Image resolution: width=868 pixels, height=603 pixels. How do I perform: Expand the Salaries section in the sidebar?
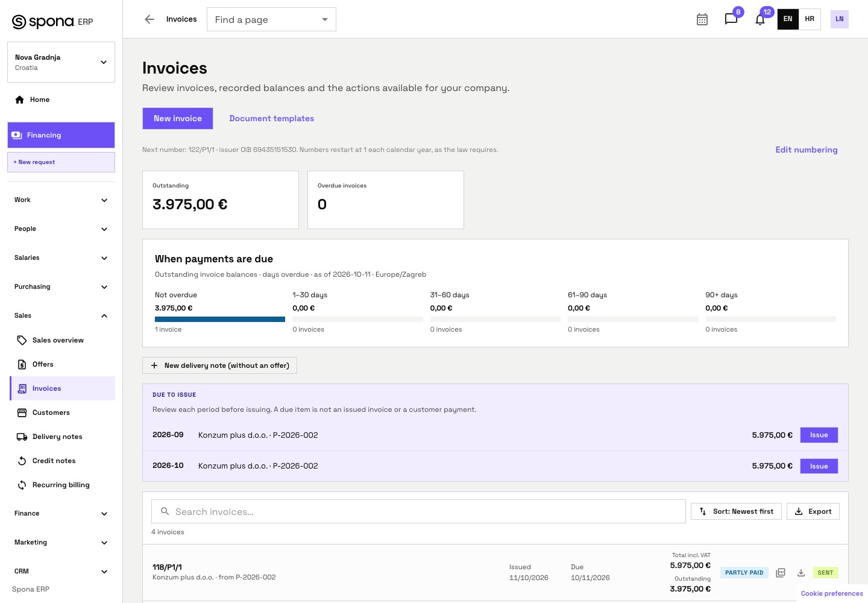click(61, 257)
